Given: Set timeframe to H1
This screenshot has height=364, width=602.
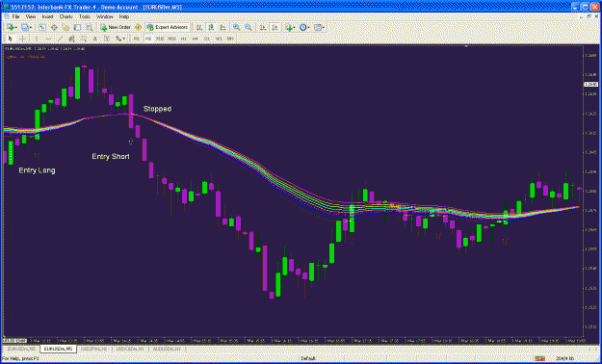Looking at the screenshot, I should [184, 39].
